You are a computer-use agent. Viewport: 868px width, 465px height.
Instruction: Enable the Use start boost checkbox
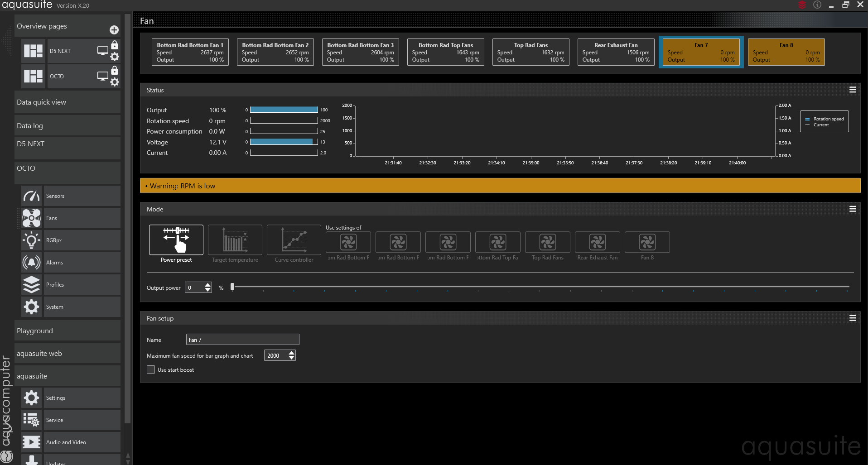click(151, 370)
